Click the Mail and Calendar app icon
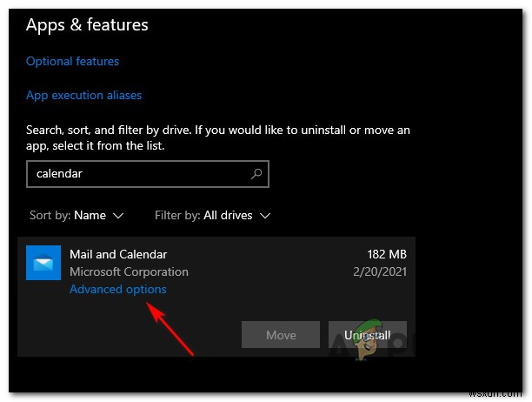The height and width of the screenshot is (402, 532). [x=43, y=263]
